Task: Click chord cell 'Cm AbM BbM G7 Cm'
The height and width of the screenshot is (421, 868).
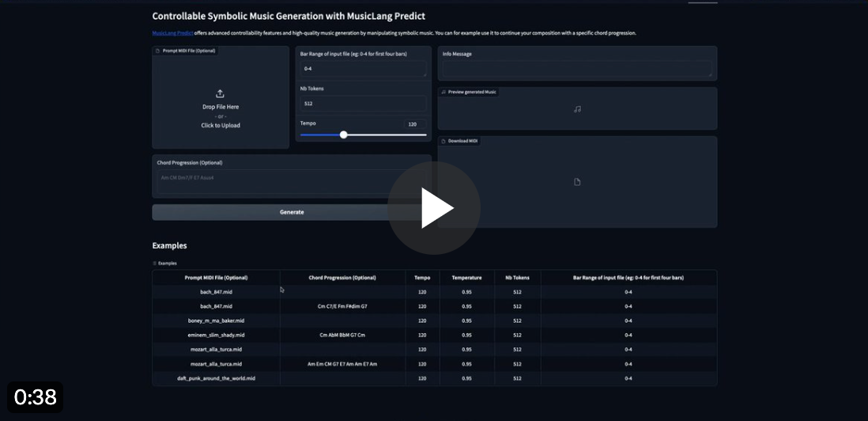Action: pyautogui.click(x=342, y=336)
